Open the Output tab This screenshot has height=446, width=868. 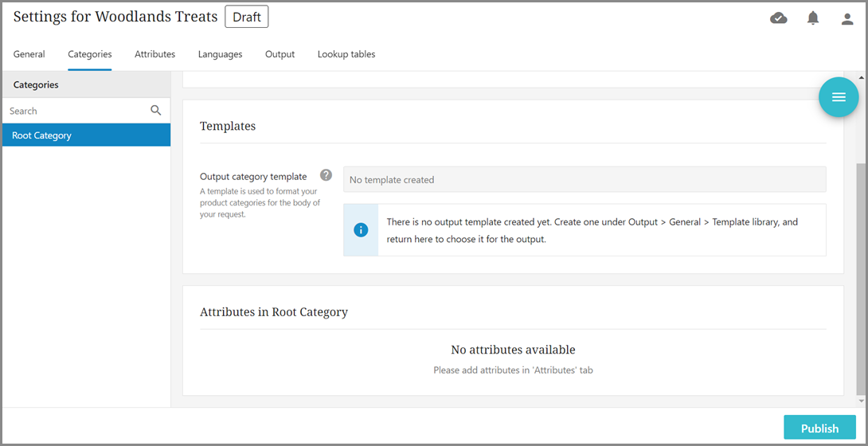[x=280, y=54]
